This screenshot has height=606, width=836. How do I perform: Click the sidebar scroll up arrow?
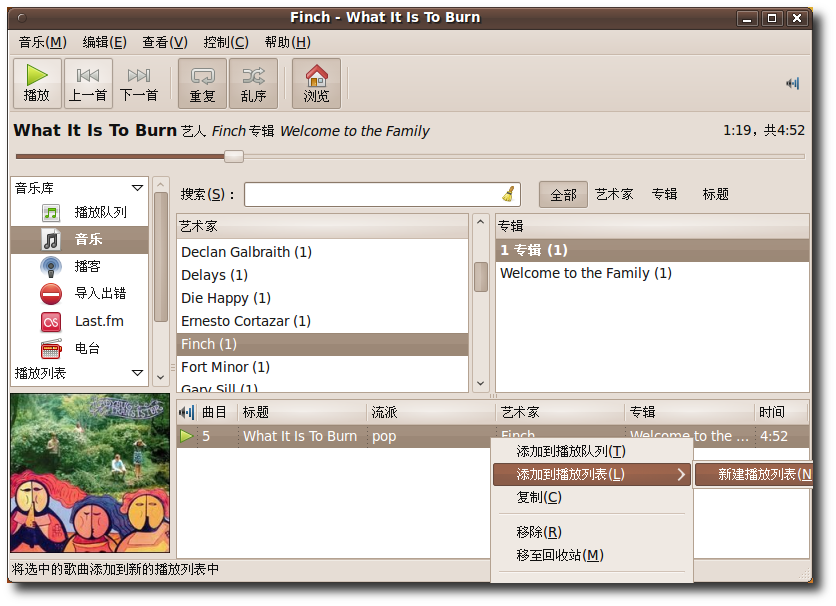pos(160,184)
